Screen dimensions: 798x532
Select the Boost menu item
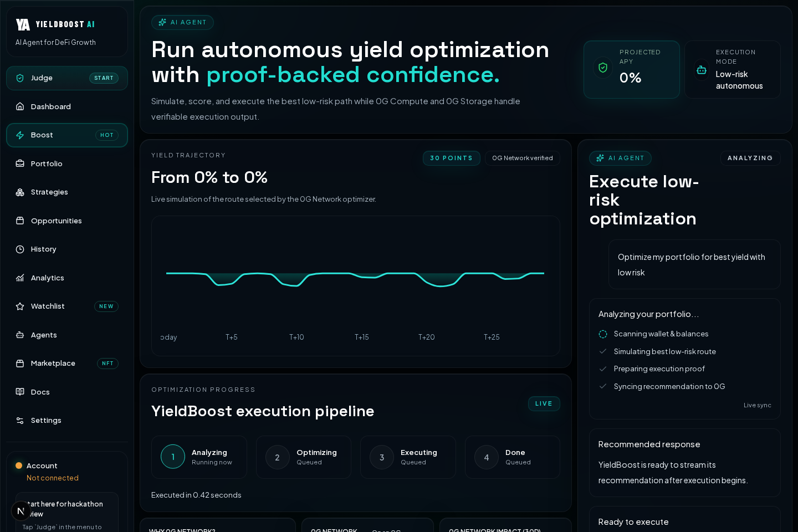coord(67,135)
